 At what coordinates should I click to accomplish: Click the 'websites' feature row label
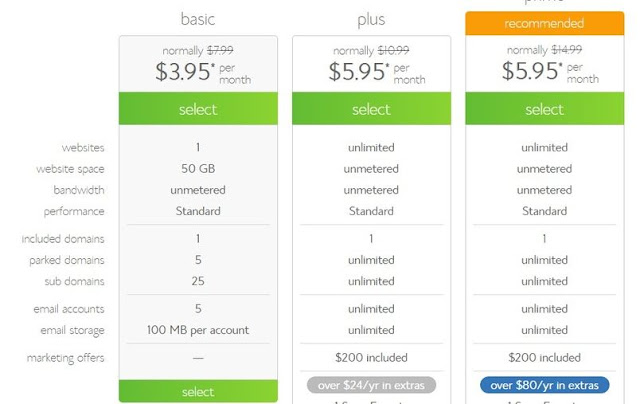83,148
